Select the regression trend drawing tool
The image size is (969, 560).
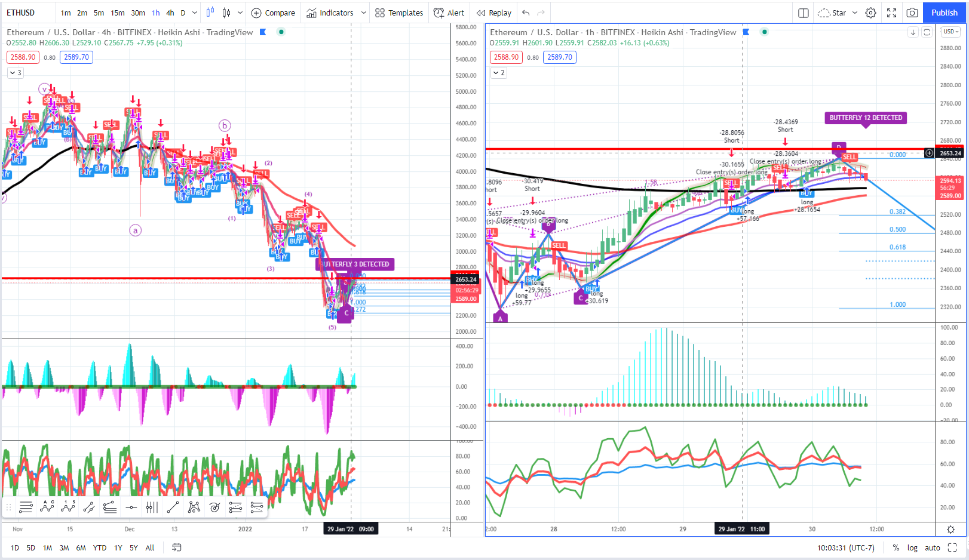(x=110, y=507)
